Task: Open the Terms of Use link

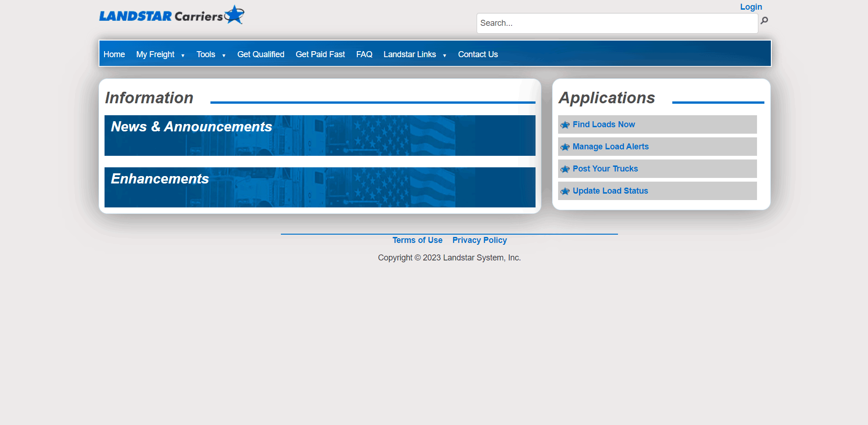Action: point(417,240)
